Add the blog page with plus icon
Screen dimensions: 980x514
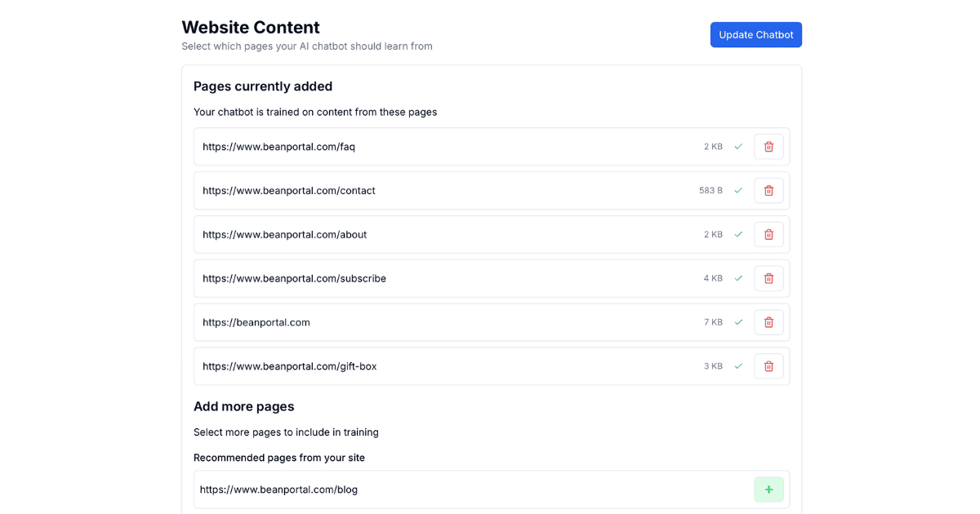click(768, 490)
